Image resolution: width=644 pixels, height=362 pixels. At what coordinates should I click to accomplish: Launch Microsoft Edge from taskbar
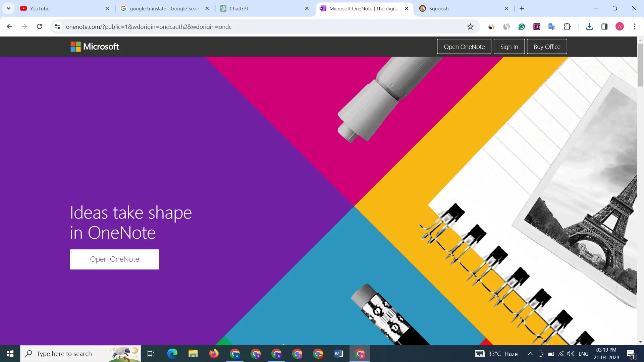pyautogui.click(x=172, y=354)
